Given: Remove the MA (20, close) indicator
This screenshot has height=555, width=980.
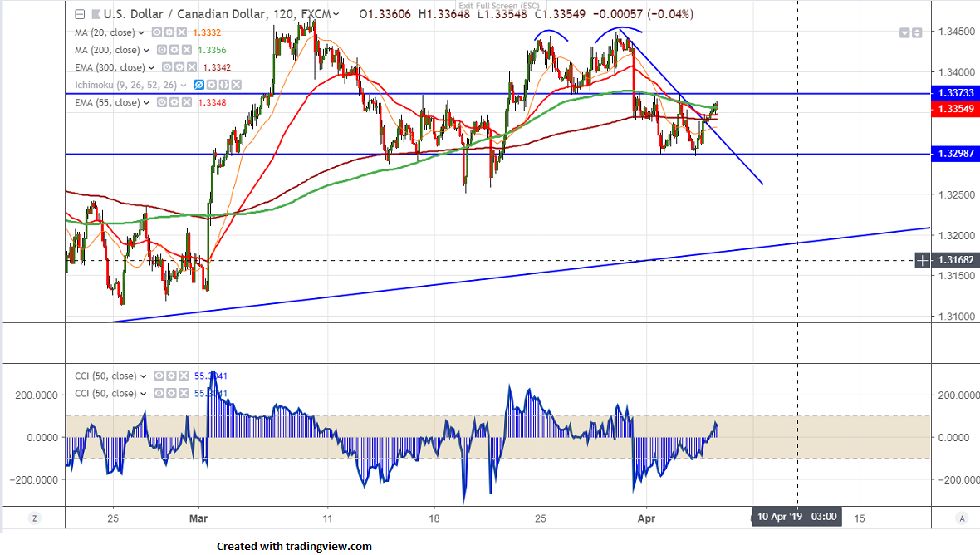Looking at the screenshot, I should [x=181, y=32].
